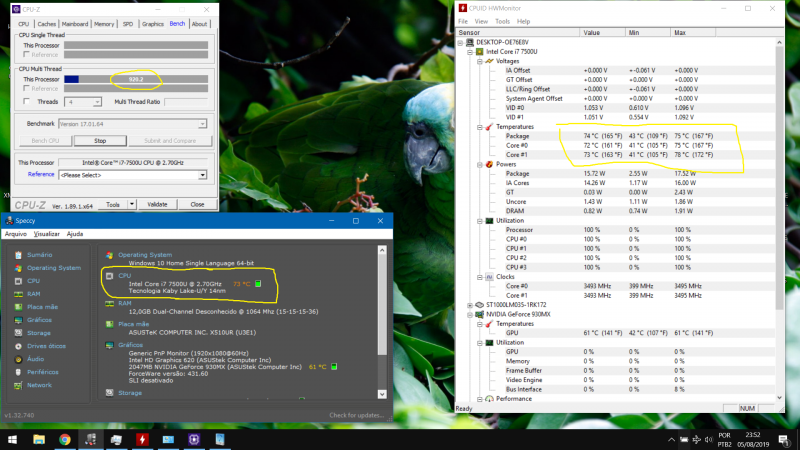Open the Tools dropdown arrow in CPU-Z
Viewport: 800px width, 450px height.
[132, 205]
